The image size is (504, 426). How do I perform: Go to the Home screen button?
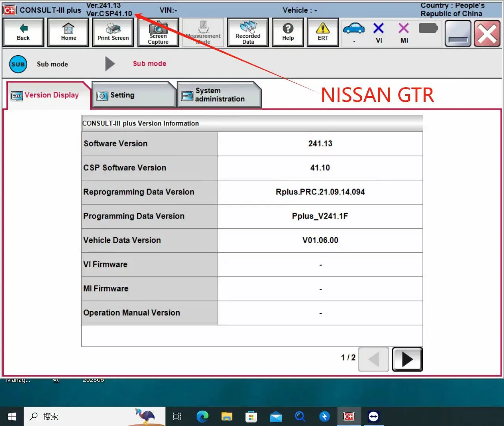click(68, 33)
